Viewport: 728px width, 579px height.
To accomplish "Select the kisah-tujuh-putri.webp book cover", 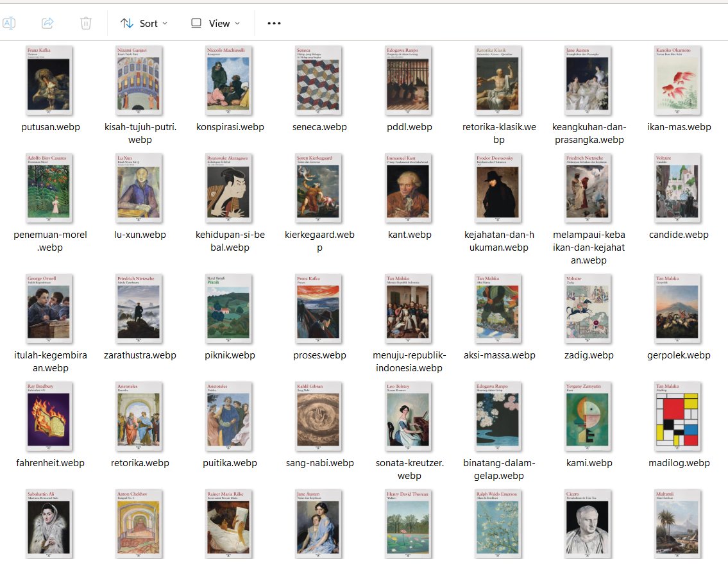I will click(140, 80).
